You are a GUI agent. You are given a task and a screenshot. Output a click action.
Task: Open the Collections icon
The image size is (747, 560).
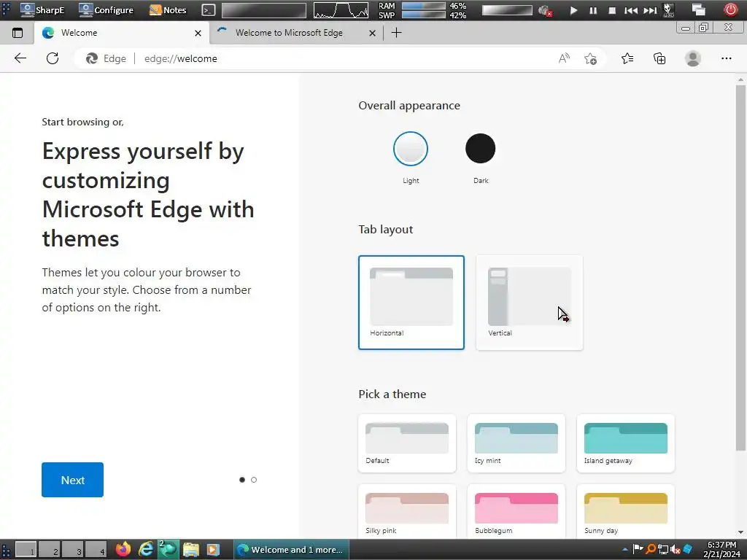[659, 58]
